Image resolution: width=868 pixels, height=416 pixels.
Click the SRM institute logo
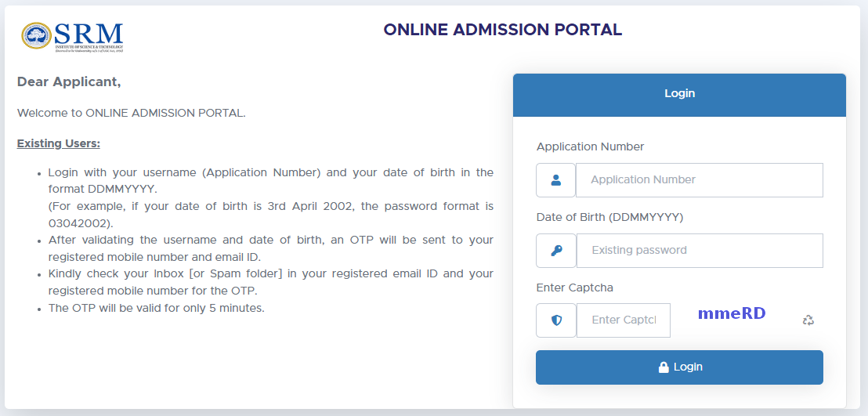tap(73, 37)
